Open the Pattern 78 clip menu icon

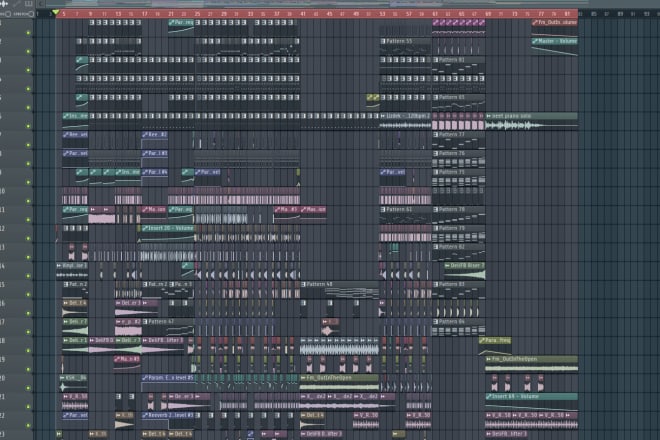[x=436, y=209]
